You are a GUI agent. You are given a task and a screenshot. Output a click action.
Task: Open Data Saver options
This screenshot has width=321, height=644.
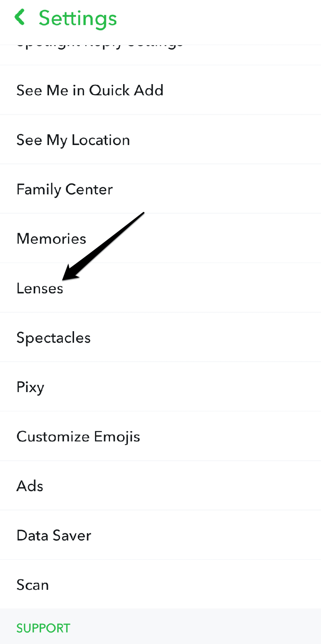(54, 535)
